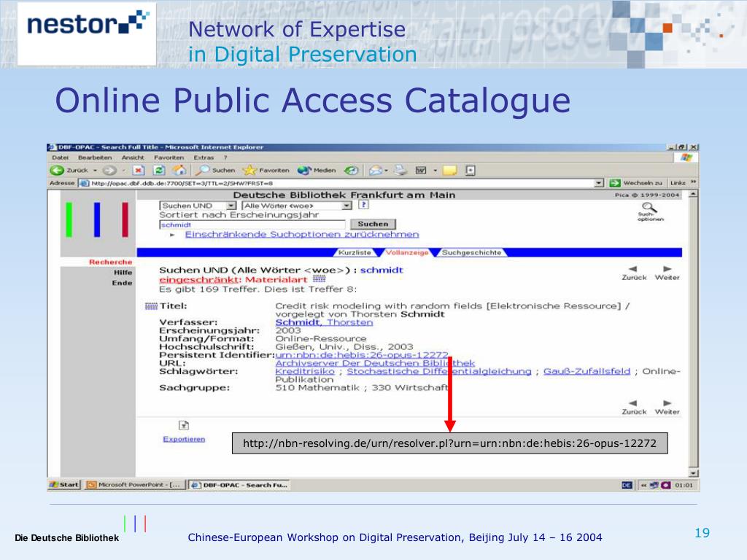Open the Schmidt, Thorsten author link
The width and height of the screenshot is (747, 560).
tap(324, 322)
